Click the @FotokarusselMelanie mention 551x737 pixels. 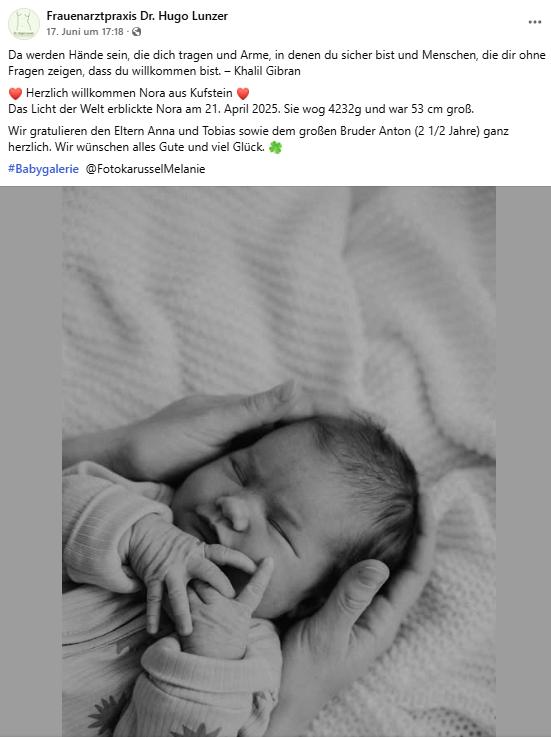(145, 169)
